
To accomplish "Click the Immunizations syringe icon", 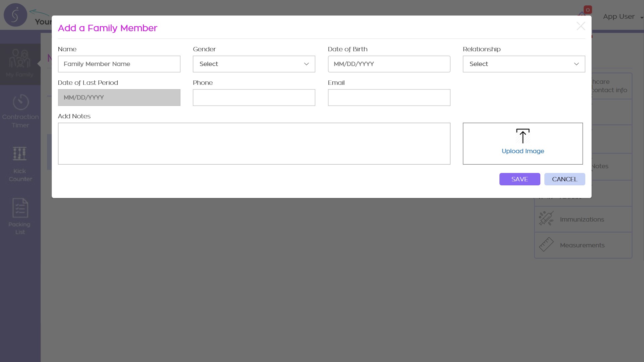I will 546,219.
